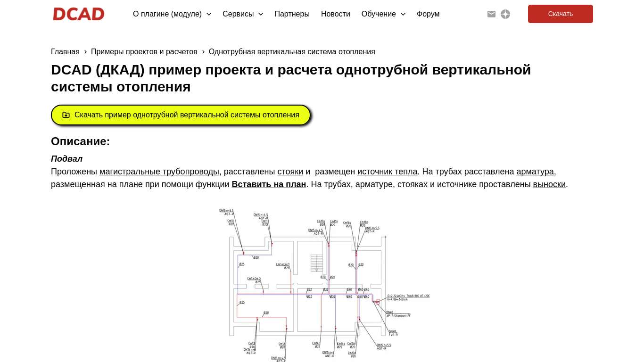This screenshot has width=644, height=362.
Task: Open the «Сервисы» menu item
Action: pos(238,14)
